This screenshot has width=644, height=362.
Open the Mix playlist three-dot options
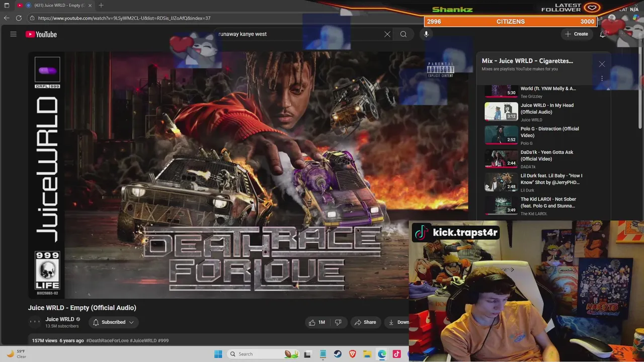[x=602, y=78]
